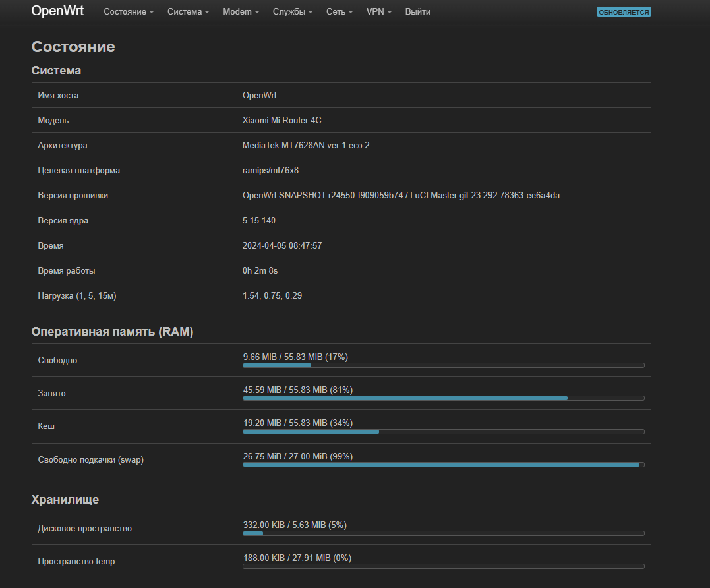Open the Сеть dropdown menu
This screenshot has width=710, height=588.
[339, 11]
